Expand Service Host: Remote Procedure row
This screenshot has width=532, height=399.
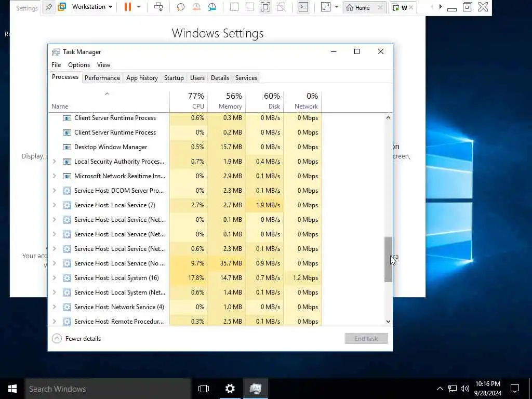coord(54,322)
